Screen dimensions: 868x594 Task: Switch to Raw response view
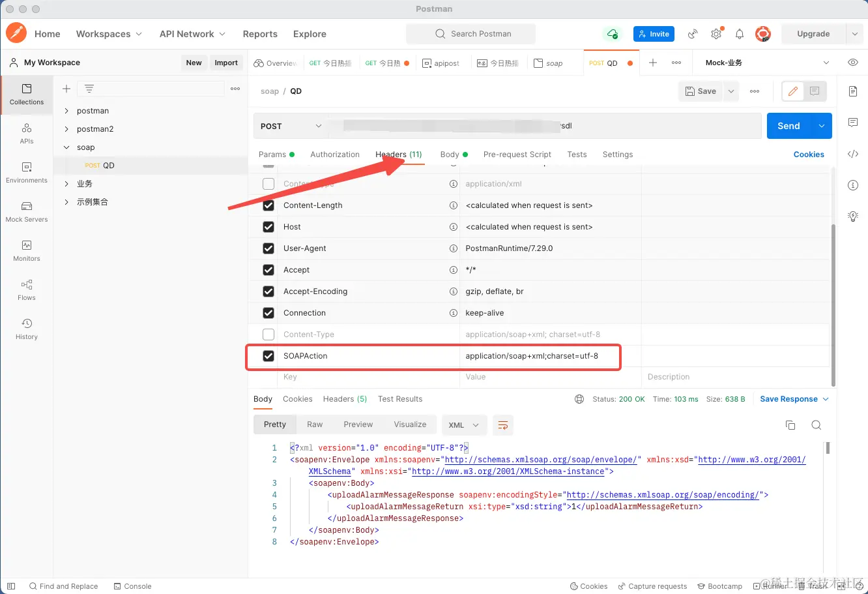tap(315, 424)
